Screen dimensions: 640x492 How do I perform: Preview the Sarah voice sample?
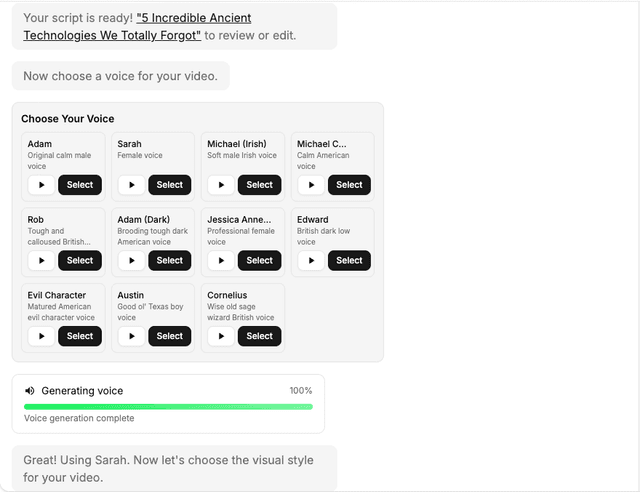(x=131, y=185)
